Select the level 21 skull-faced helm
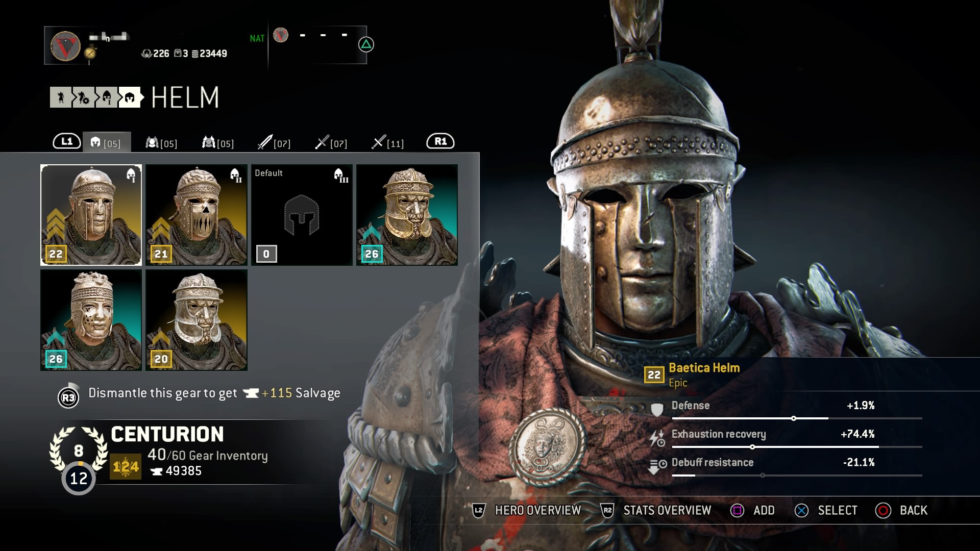Viewport: 980px width, 551px height. [x=197, y=215]
